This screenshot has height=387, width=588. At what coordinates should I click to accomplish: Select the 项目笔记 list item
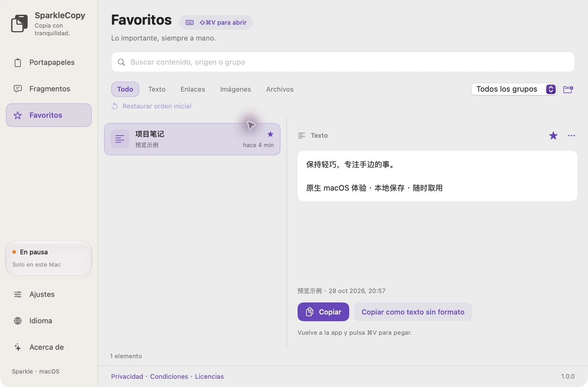(192, 139)
